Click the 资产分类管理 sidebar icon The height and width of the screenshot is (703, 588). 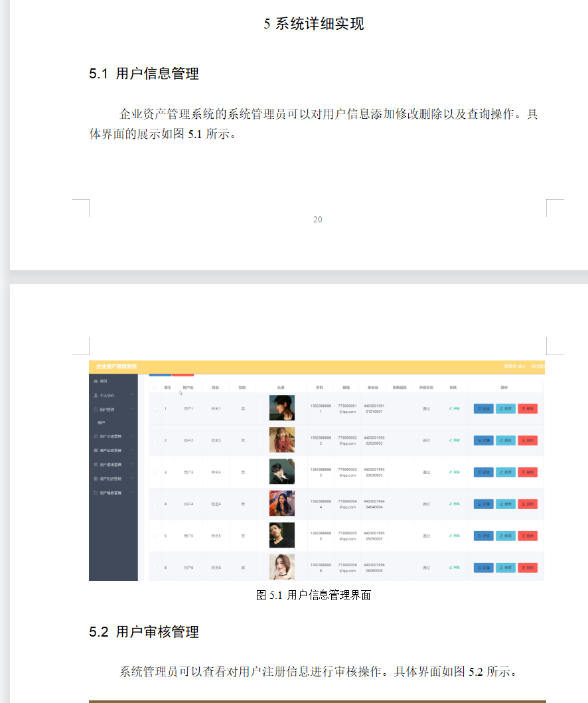pyautogui.click(x=96, y=435)
